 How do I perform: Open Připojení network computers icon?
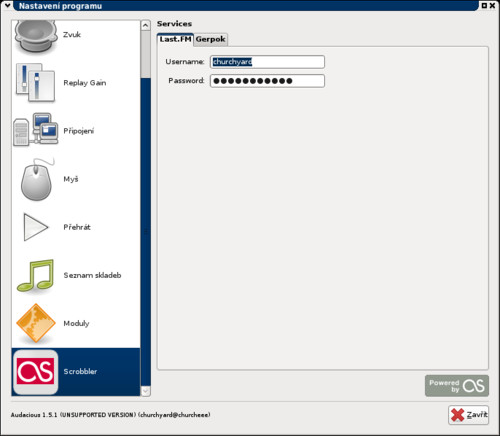pyautogui.click(x=35, y=130)
